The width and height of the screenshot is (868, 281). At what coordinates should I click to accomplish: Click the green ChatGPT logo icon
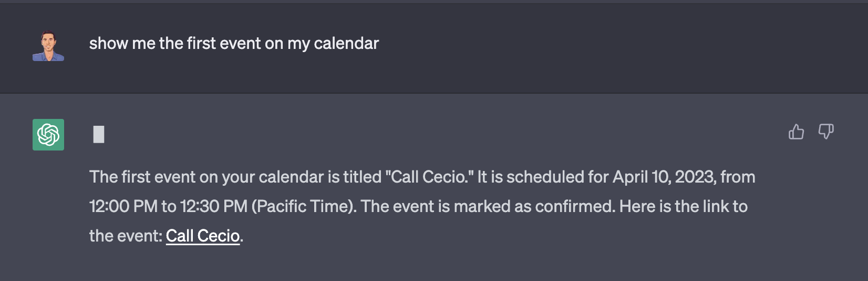(x=48, y=135)
